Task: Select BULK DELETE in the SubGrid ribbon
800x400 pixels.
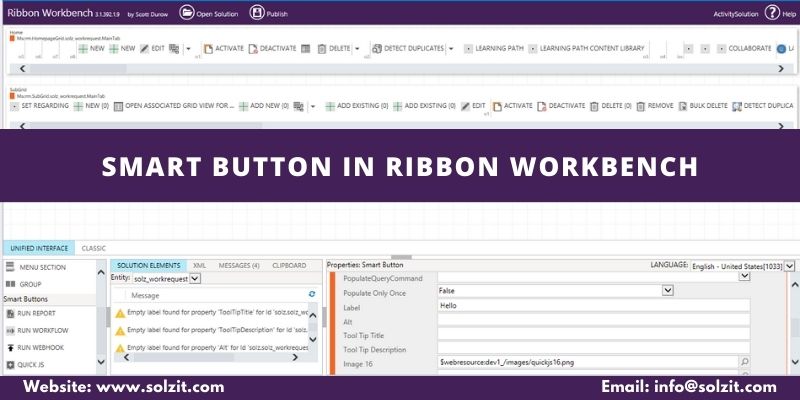Action: (x=703, y=106)
